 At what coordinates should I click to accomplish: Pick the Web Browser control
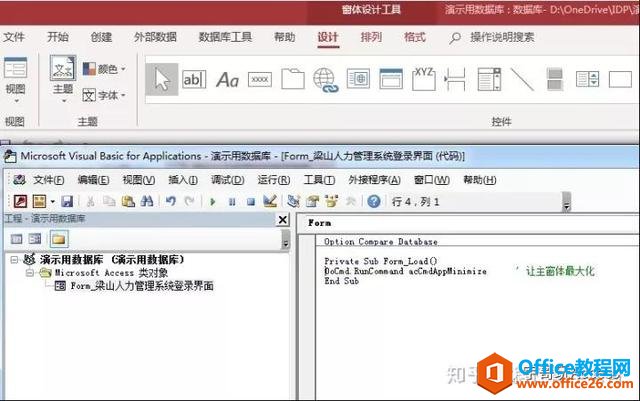[x=358, y=79]
